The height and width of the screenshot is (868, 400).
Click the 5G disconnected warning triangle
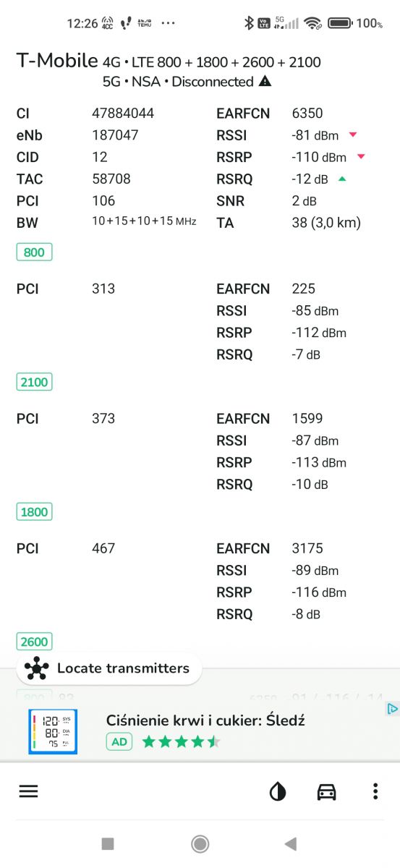265,82
